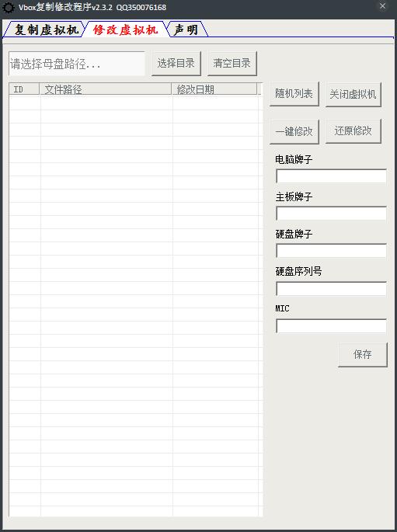Focus the 硬盘序列号 input field

click(331, 289)
